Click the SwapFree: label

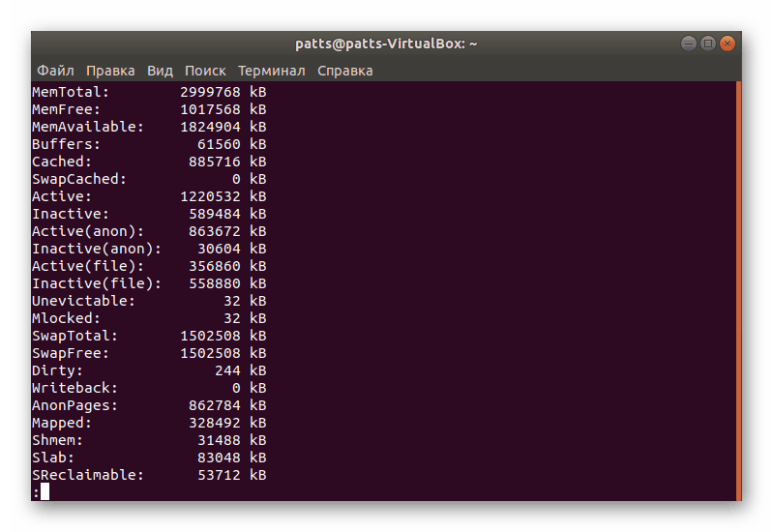click(71, 353)
